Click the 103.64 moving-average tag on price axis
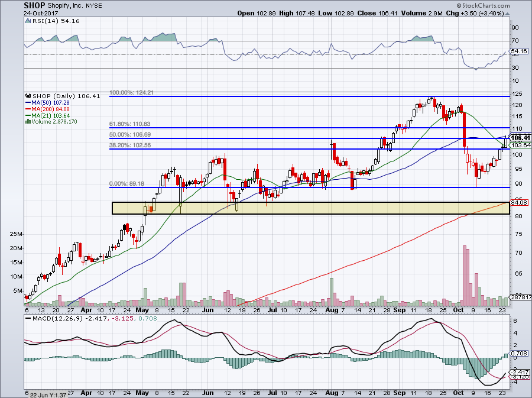Viewport: 532px width, 398px height. pos(521,145)
